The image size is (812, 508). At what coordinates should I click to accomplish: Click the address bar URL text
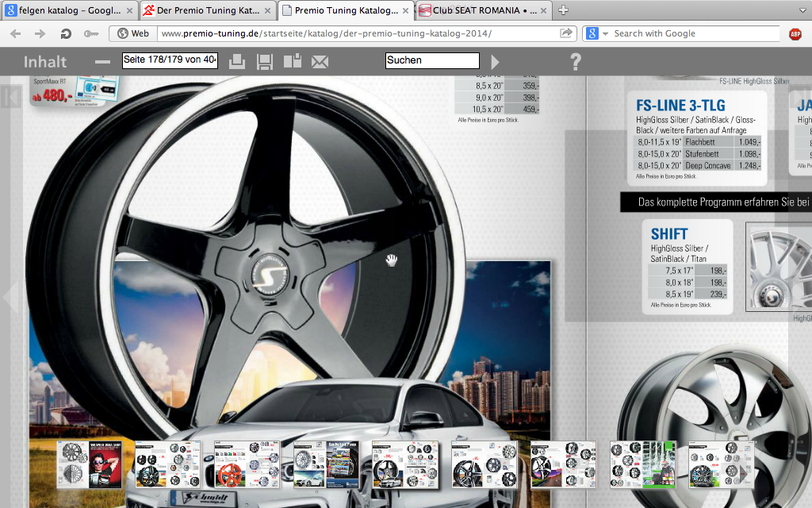coord(326,33)
